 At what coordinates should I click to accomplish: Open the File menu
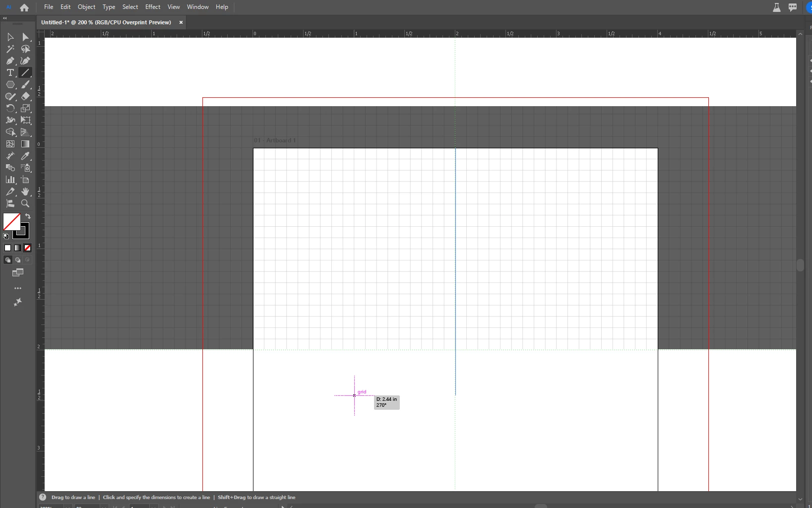click(49, 7)
